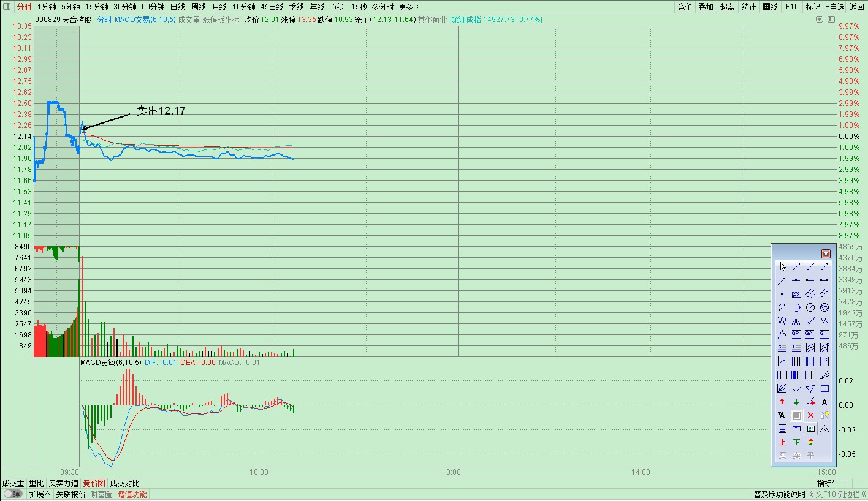Screen dimensions: 868x501
Task: Open the 成交对比 bottom tab
Action: (x=124, y=484)
